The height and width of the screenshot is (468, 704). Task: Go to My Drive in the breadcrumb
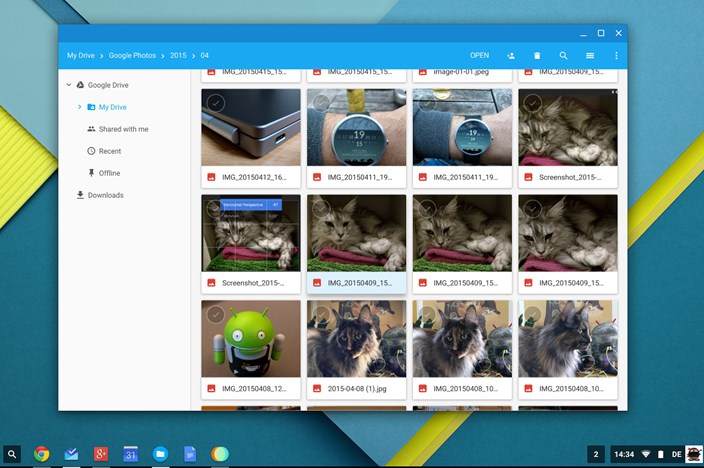pos(81,55)
